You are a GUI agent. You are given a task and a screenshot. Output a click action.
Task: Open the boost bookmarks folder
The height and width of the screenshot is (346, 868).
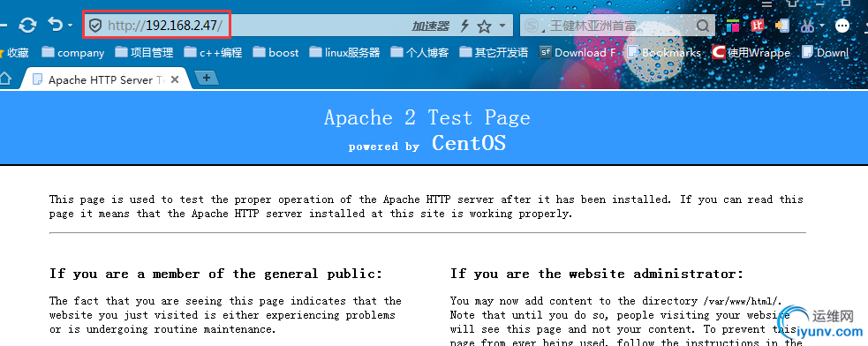(x=275, y=53)
